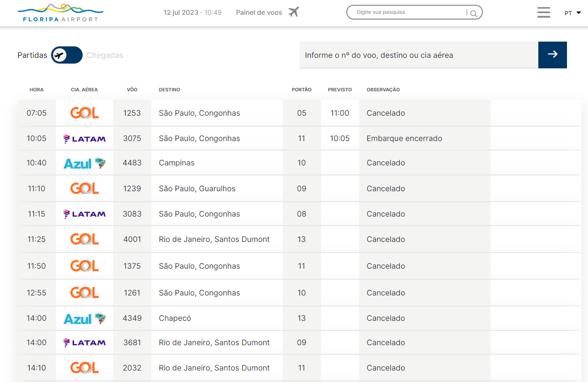588x382 pixels.
Task: Click gate 08 for flight 3083
Action: (x=301, y=214)
